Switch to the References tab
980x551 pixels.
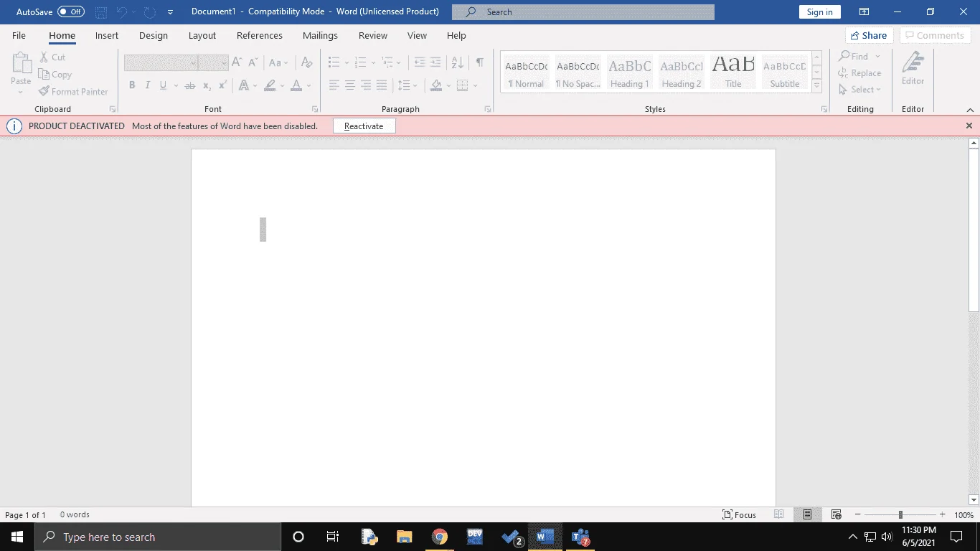click(260, 35)
